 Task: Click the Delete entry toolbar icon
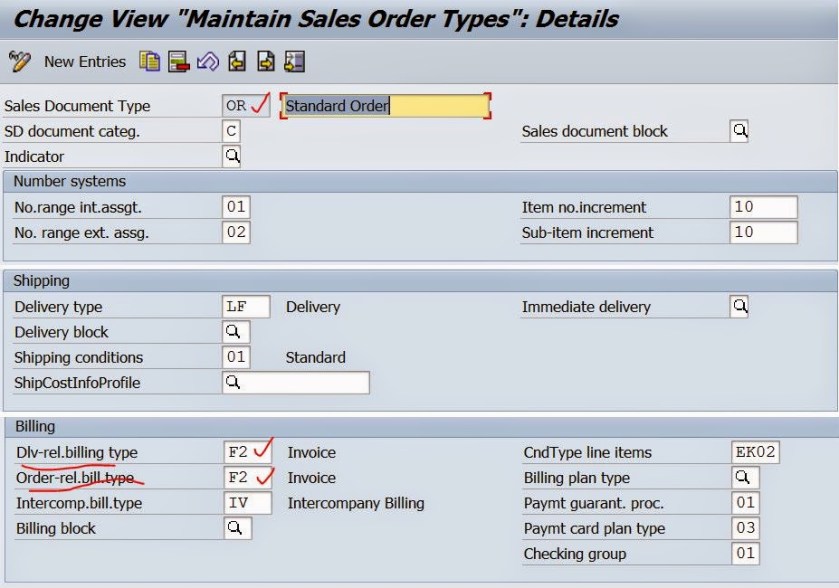pos(179,62)
